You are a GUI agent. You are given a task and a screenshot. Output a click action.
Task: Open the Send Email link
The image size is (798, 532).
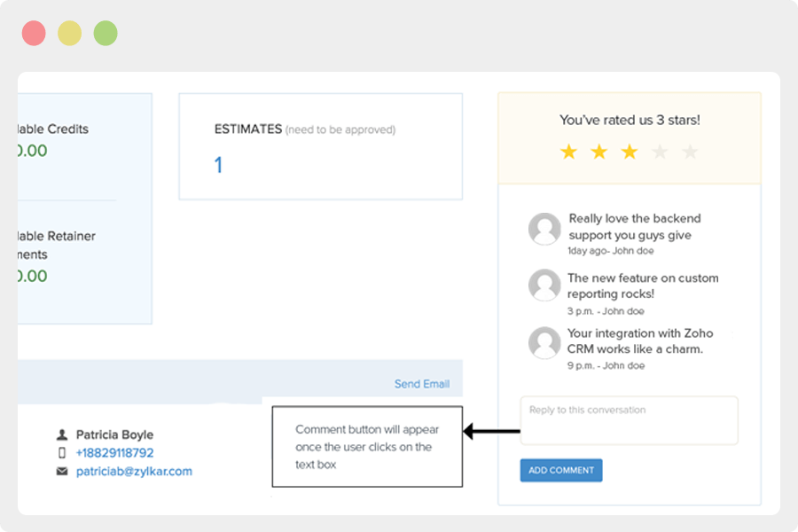tap(422, 384)
